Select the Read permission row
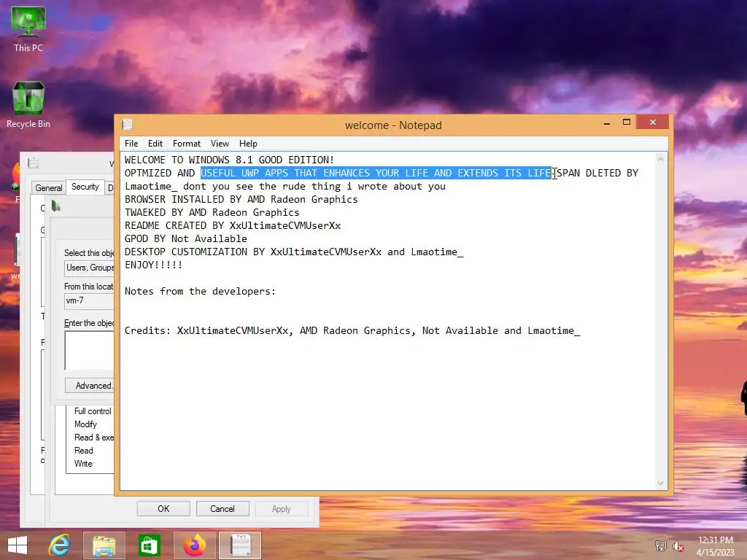The height and width of the screenshot is (560, 747). (83, 451)
